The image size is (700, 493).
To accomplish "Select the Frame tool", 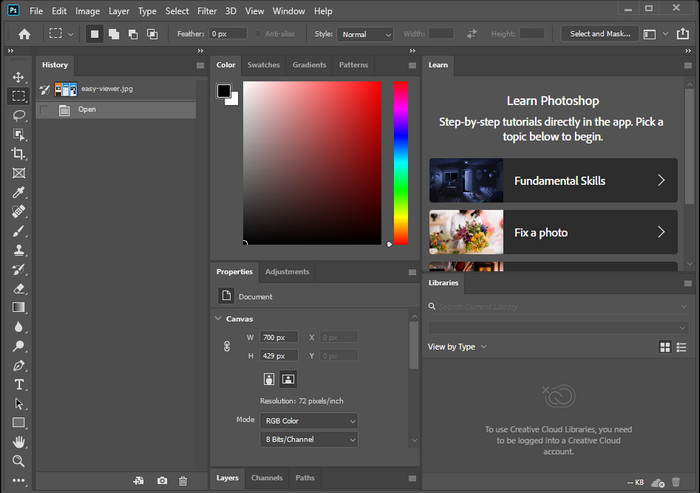I will click(x=18, y=173).
